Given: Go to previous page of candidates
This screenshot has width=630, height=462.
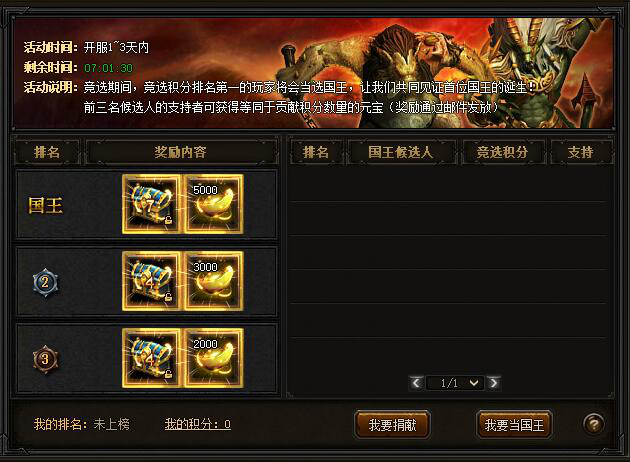Looking at the screenshot, I should coord(416,383).
